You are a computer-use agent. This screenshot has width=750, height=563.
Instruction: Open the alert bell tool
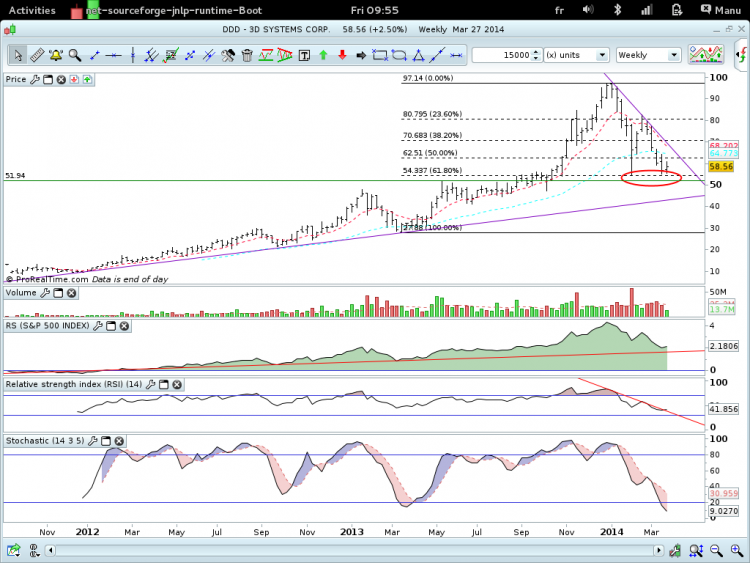55,55
